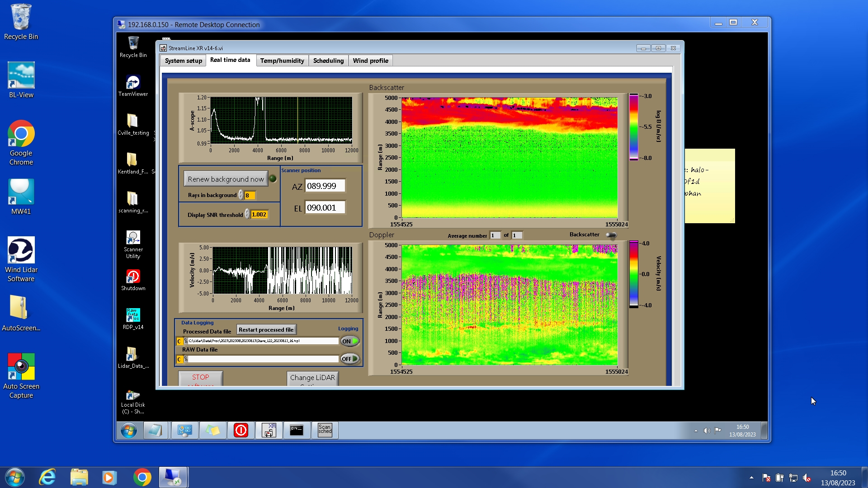Image resolution: width=868 pixels, height=488 pixels.
Task: Click red power icon in remote taskbar
Action: coord(241,430)
